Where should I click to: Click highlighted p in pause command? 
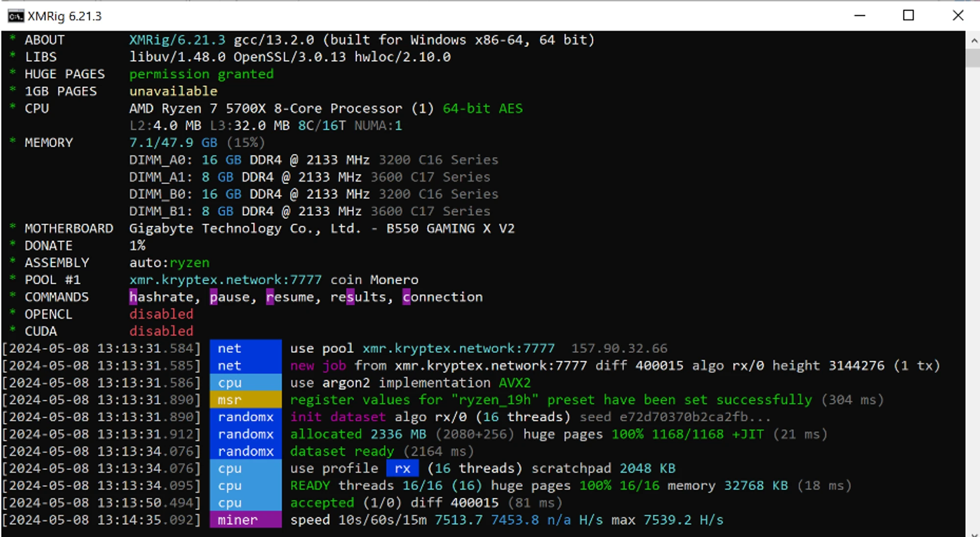214,297
